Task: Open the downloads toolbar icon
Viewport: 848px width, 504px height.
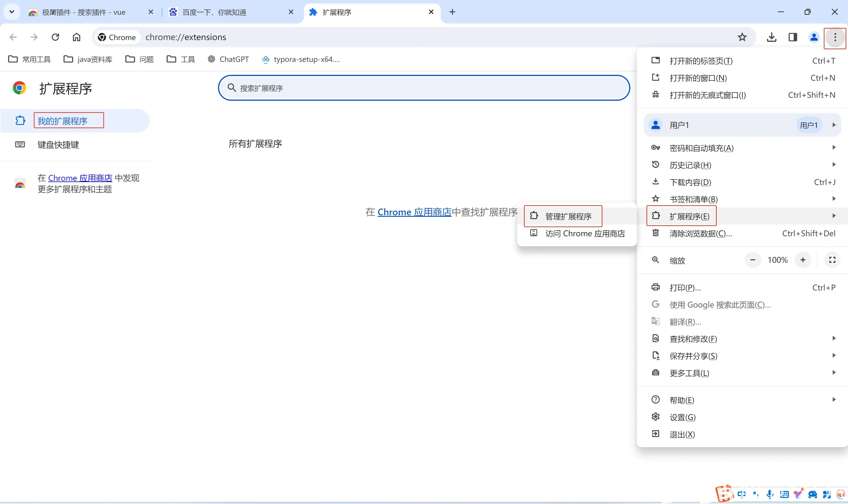Action: pos(771,37)
